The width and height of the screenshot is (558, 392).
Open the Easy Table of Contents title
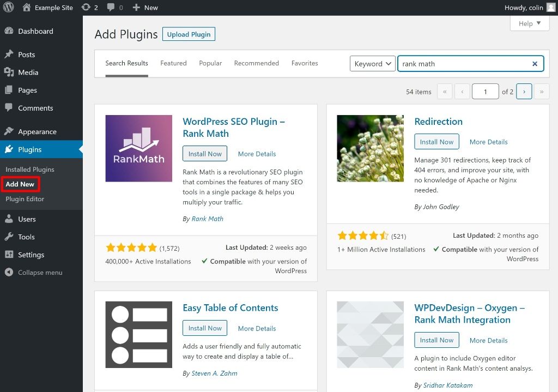click(231, 307)
